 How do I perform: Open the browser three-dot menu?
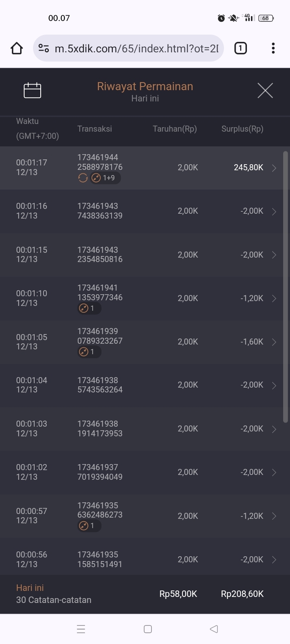click(x=273, y=49)
